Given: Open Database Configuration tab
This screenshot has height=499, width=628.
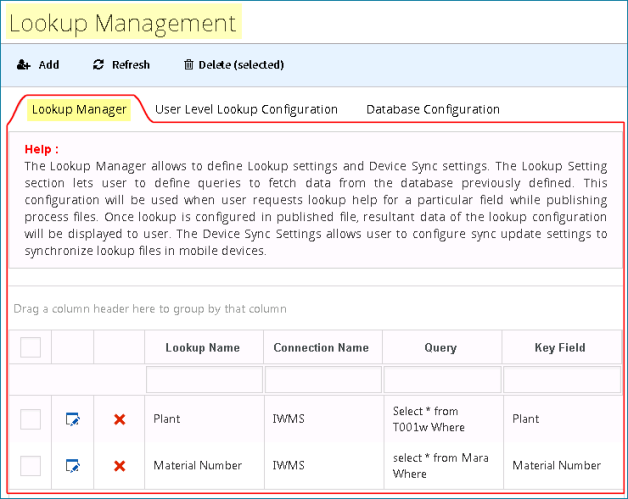Looking at the screenshot, I should 433,109.
